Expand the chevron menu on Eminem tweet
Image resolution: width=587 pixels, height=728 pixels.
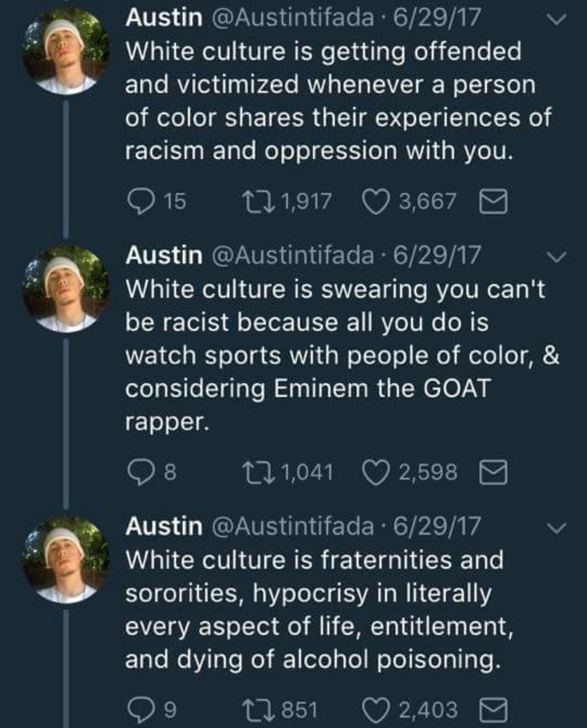point(558,256)
